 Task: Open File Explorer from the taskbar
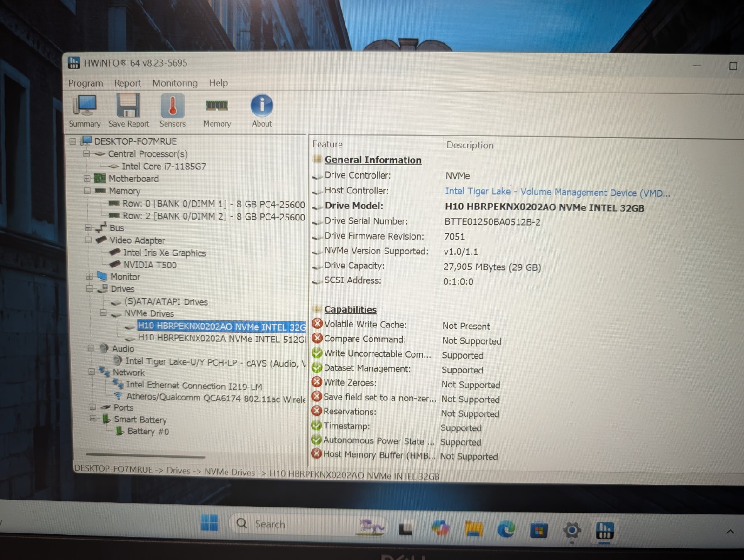473,529
